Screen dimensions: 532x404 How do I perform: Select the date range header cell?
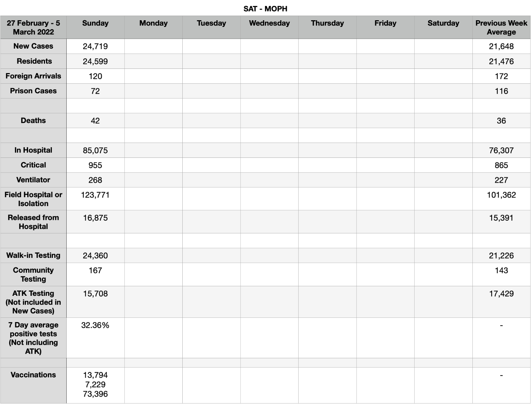33,27
